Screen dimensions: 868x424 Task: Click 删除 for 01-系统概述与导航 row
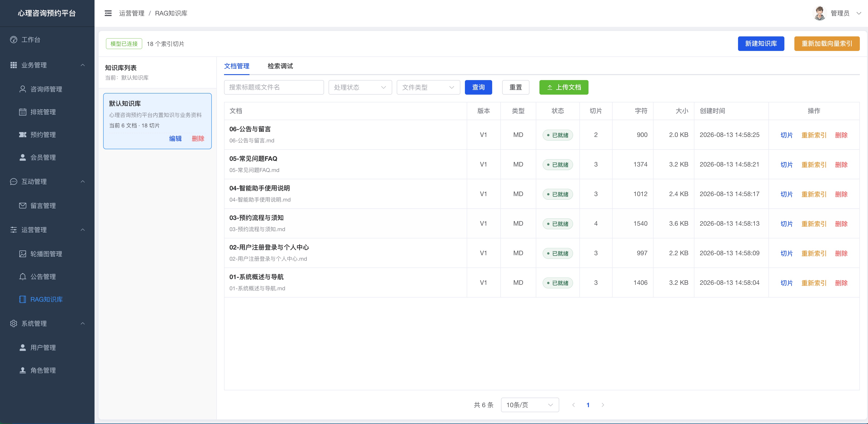pos(841,283)
